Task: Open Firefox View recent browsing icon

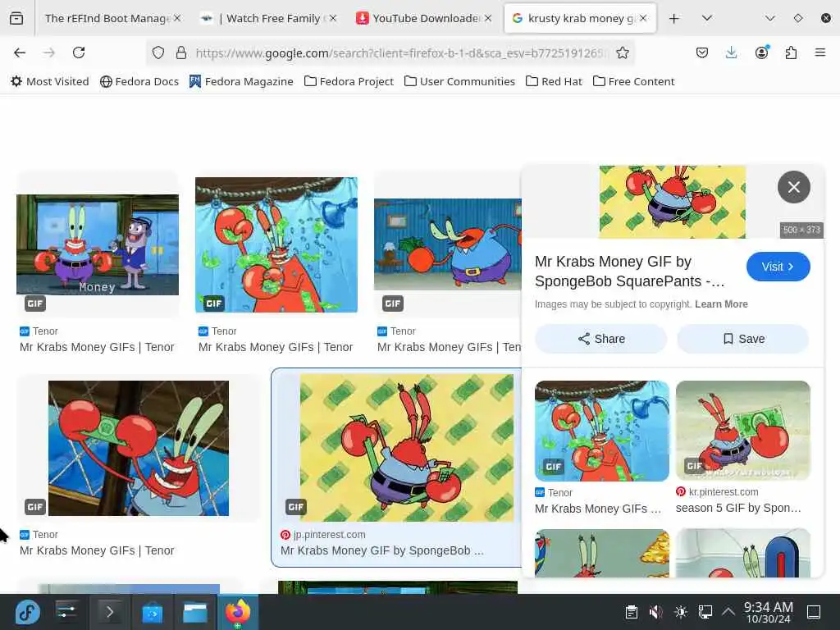Action: [16, 18]
